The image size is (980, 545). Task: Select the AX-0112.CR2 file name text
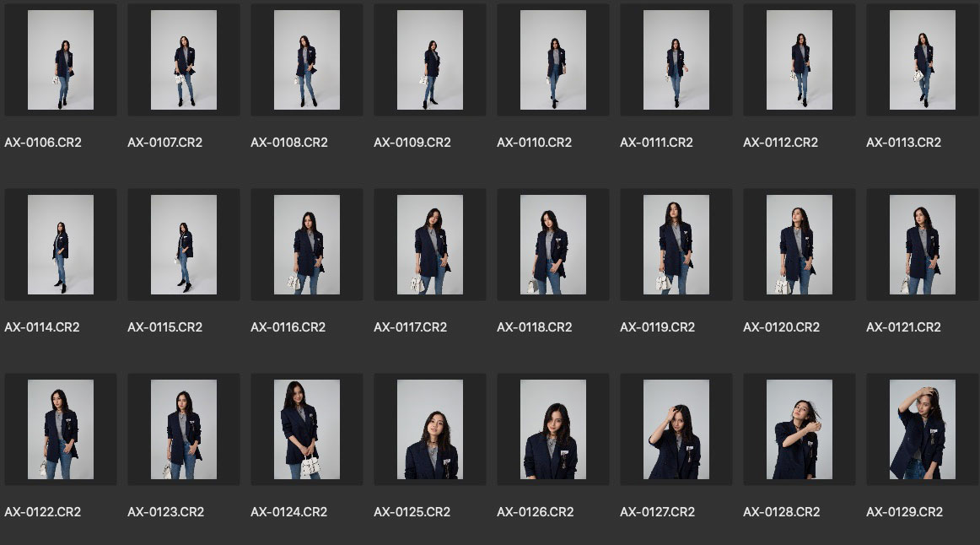780,143
